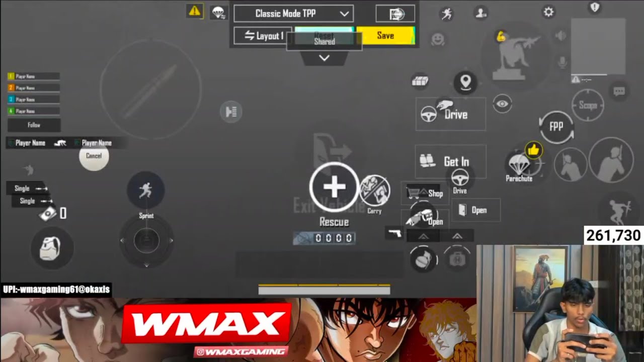Image resolution: width=644 pixels, height=362 pixels.
Task: Tap the Parachute button
Action: click(x=519, y=166)
